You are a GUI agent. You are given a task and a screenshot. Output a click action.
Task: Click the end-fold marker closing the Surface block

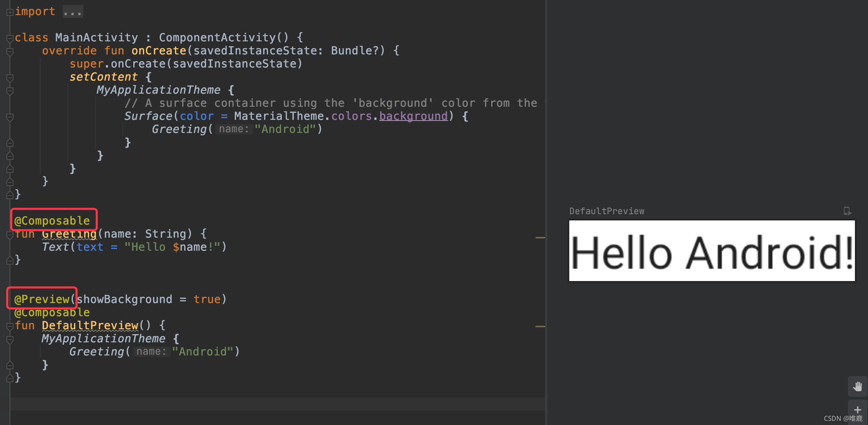point(10,143)
